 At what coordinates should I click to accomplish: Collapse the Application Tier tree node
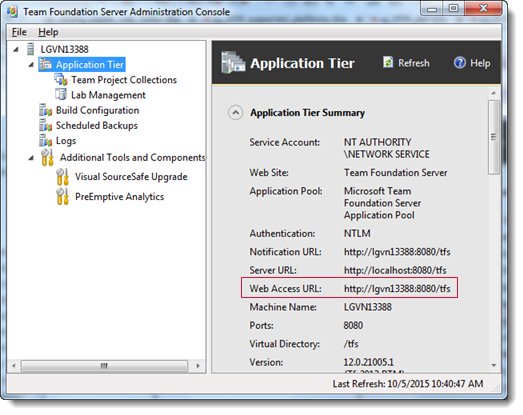click(31, 64)
